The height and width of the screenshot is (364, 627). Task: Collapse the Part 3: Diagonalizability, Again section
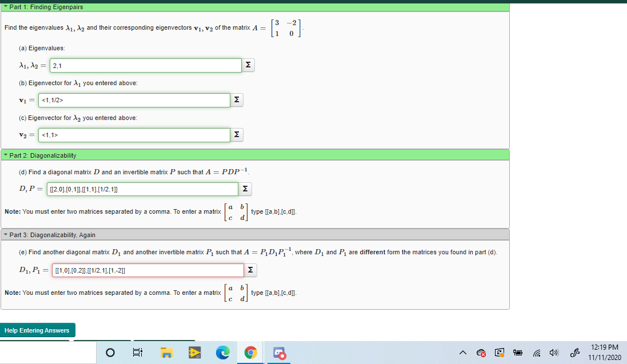click(5, 234)
